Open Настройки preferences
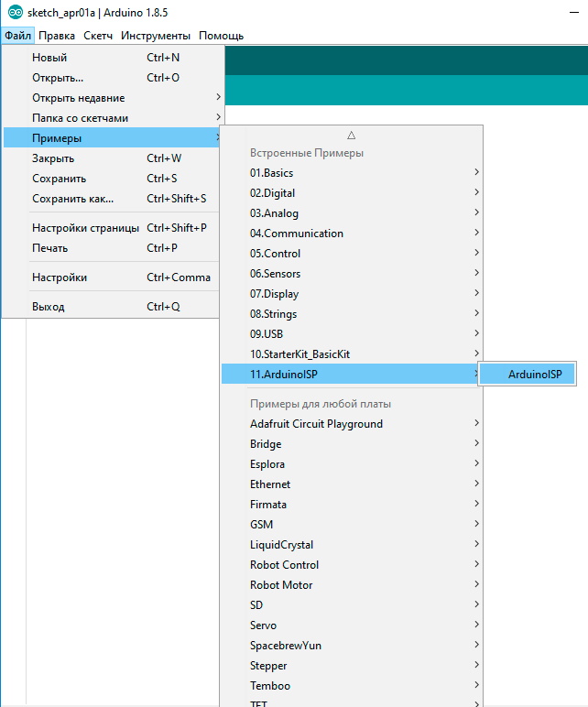 60,277
